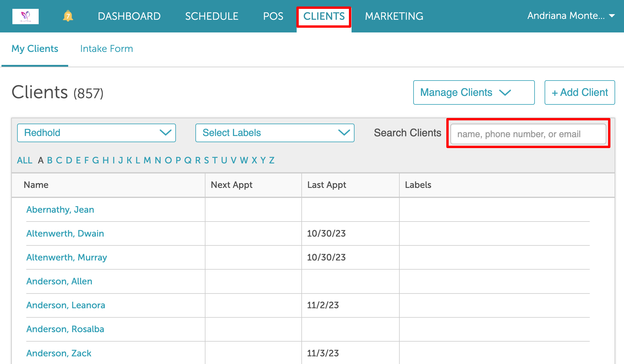
Task: Click the butterfly logo icon
Action: (x=25, y=16)
